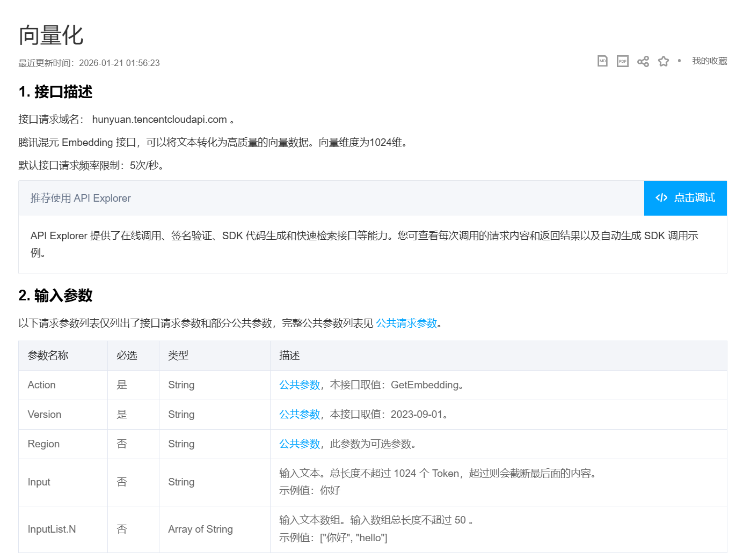Click 否 in the Input row
Screen dimensions: 736x560
click(122, 482)
